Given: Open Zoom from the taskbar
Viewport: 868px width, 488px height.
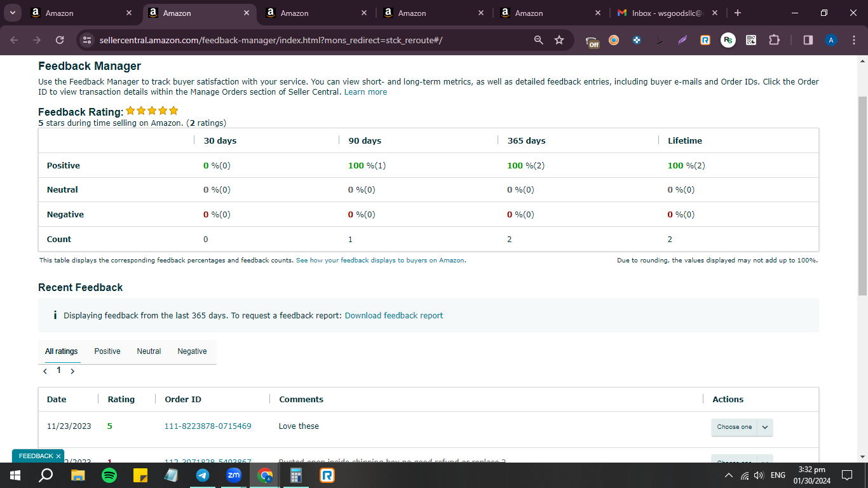Looking at the screenshot, I should point(234,475).
